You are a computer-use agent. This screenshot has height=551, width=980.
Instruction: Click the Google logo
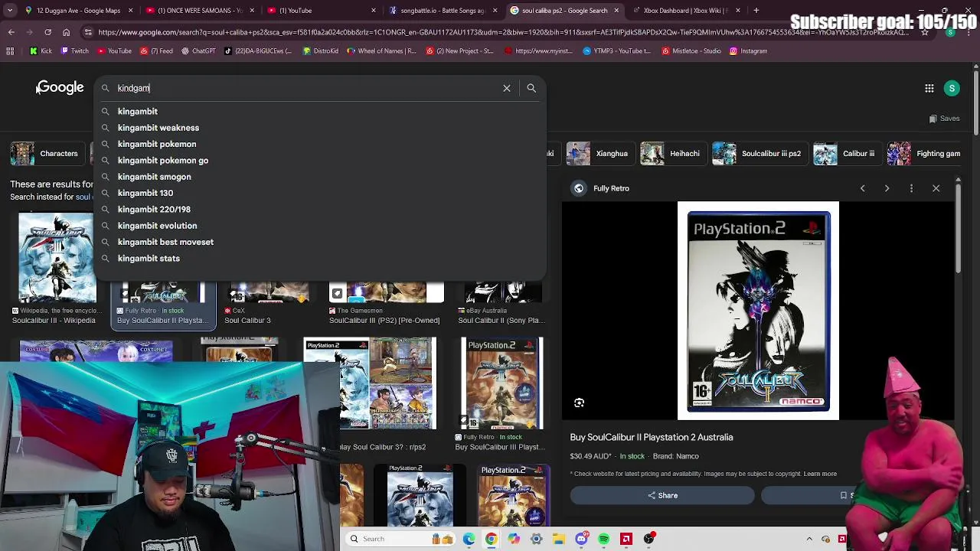coord(60,88)
